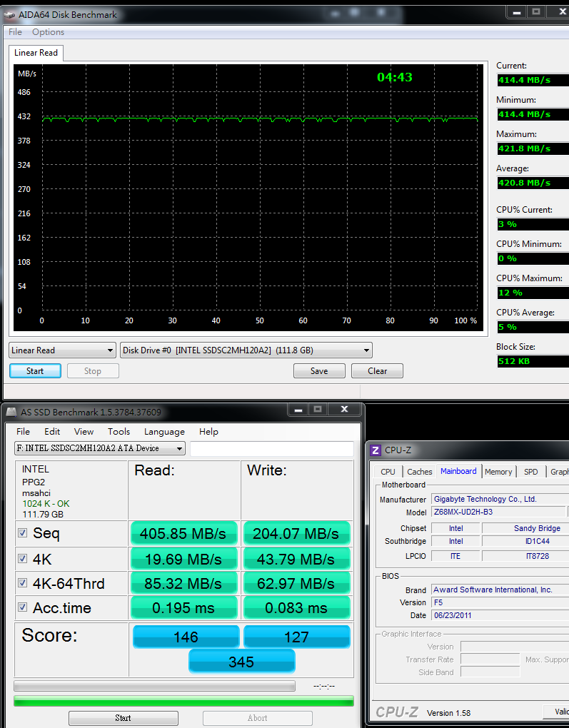This screenshot has width=569, height=728.
Task: Click the Seq read result 405.85 MB/s
Action: (184, 533)
